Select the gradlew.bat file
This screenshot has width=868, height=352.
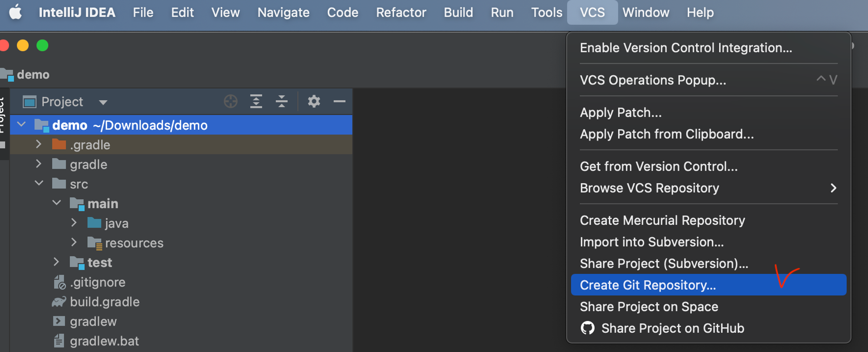(x=104, y=341)
